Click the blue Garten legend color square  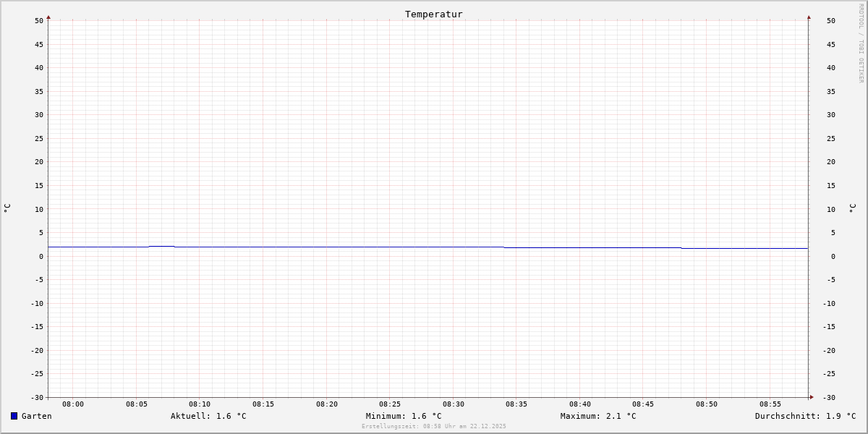click(14, 416)
